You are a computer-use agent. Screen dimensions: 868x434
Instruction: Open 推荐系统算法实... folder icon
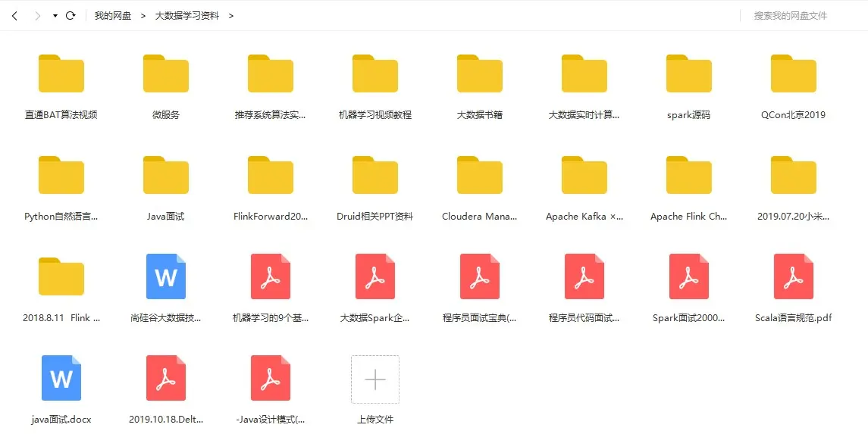coord(270,73)
